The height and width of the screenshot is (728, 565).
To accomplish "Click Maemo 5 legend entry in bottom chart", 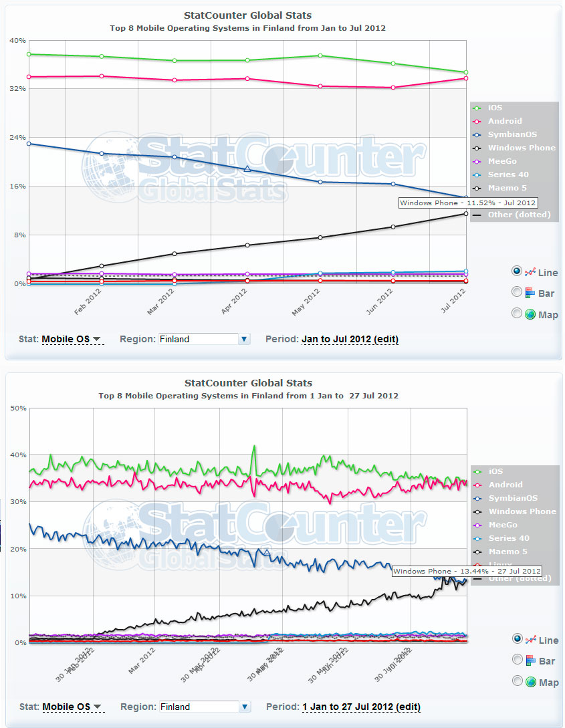I will (501, 552).
